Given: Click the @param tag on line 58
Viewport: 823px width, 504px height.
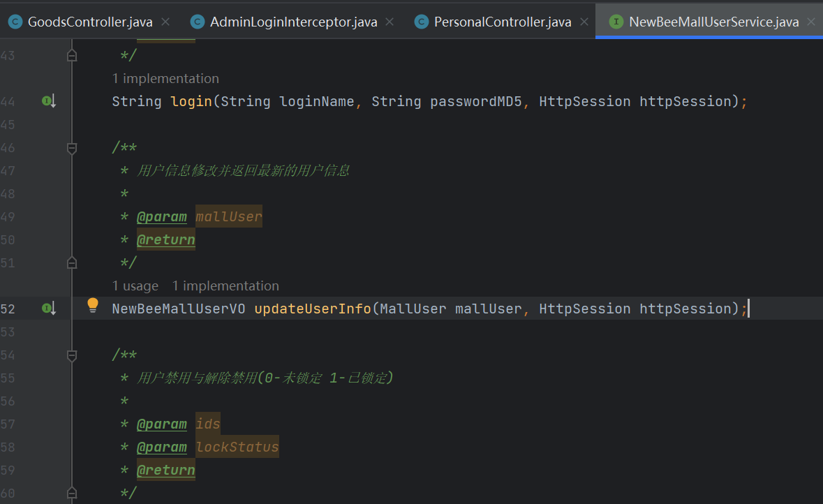Looking at the screenshot, I should point(162,447).
